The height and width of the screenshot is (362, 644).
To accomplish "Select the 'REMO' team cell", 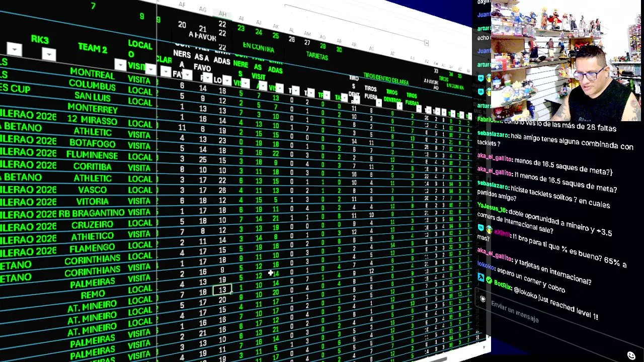I will [x=93, y=294].
